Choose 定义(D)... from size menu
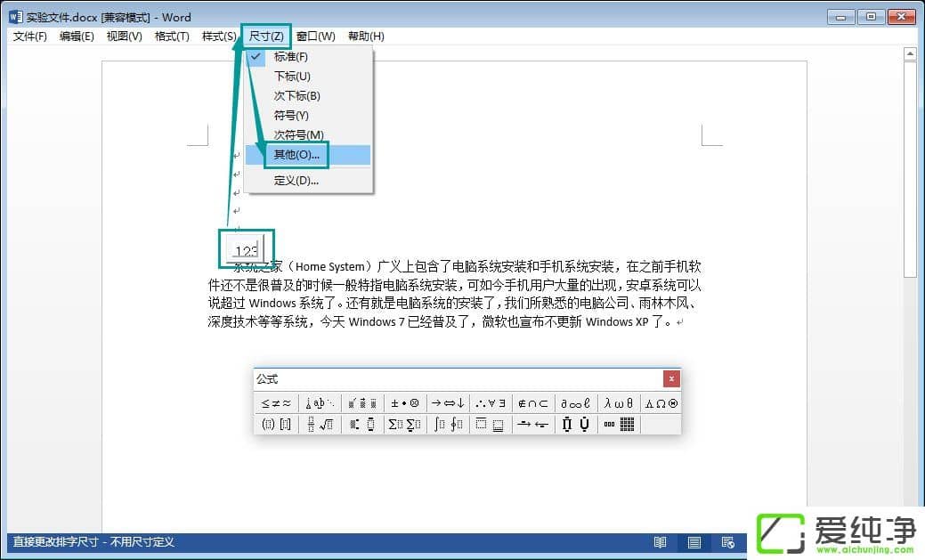925x560 pixels. (x=296, y=181)
